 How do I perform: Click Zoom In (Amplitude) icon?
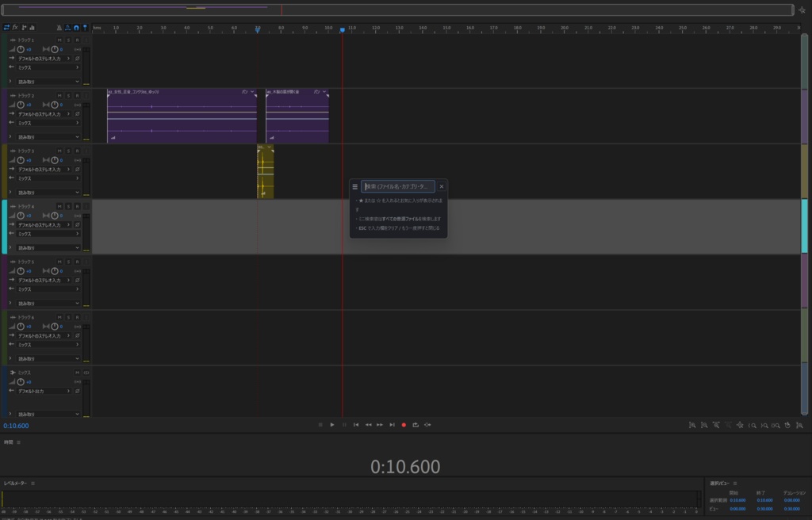click(x=691, y=425)
